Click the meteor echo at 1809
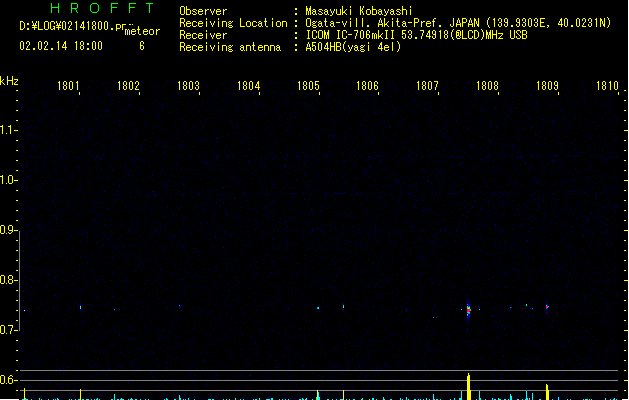Viewport: 629px width, 400px height. point(547,307)
